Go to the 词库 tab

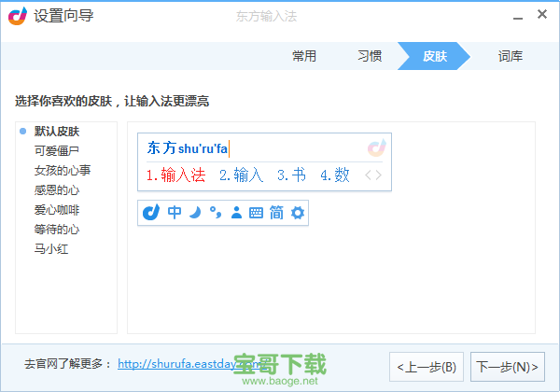click(511, 56)
